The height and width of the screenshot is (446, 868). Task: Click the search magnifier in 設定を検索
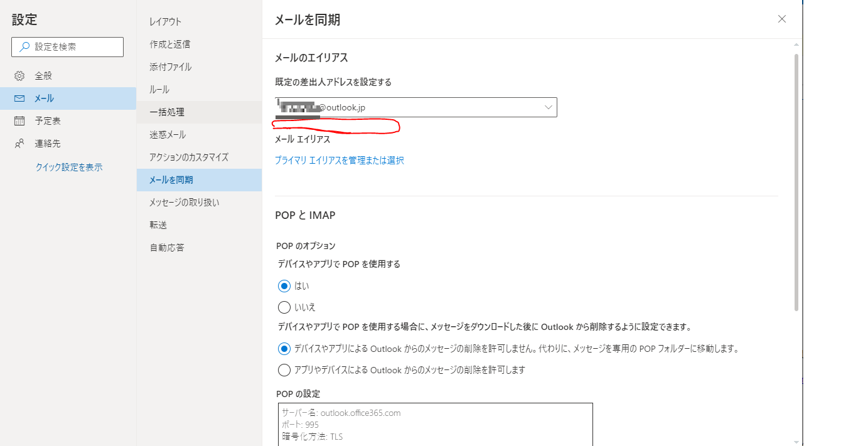tap(24, 47)
